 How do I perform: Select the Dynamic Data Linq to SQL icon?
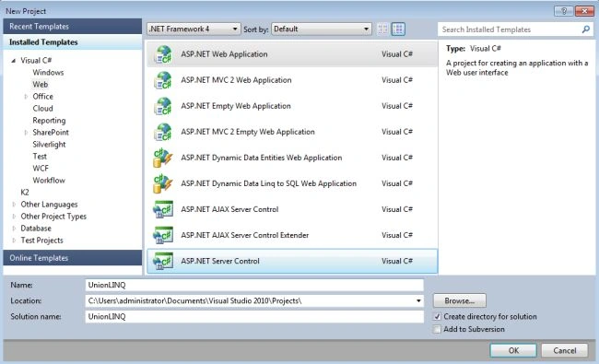pos(163,183)
